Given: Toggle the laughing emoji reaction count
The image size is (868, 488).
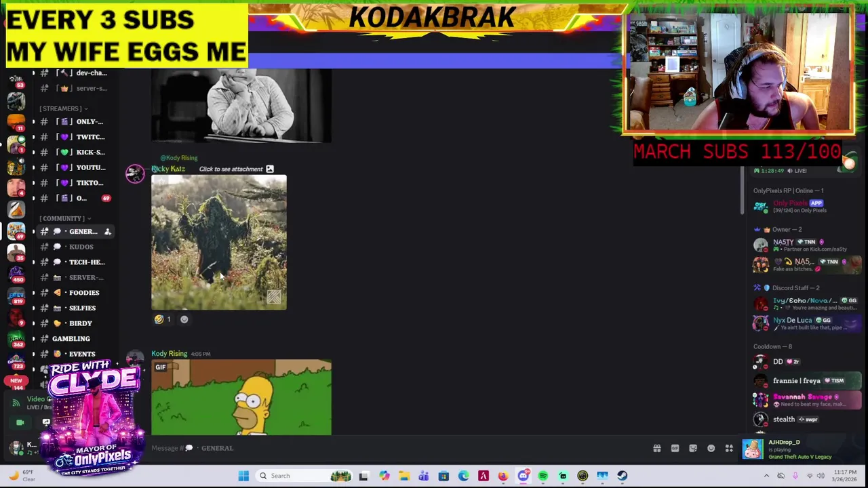Looking at the screenshot, I should 163,319.
